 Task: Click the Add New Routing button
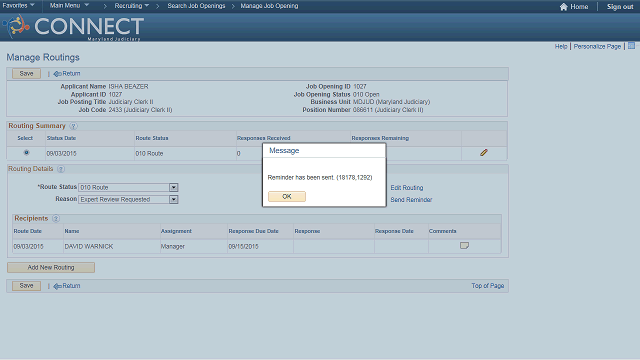51,267
